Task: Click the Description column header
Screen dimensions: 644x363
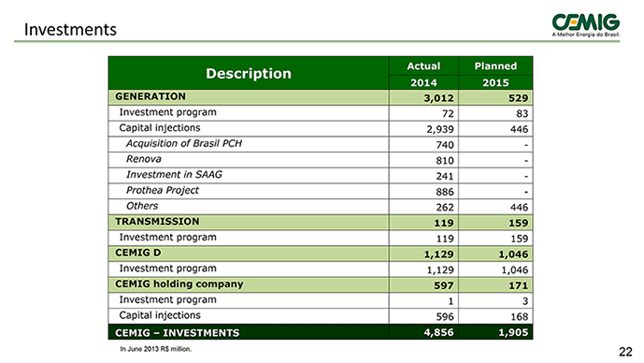Action: click(249, 73)
